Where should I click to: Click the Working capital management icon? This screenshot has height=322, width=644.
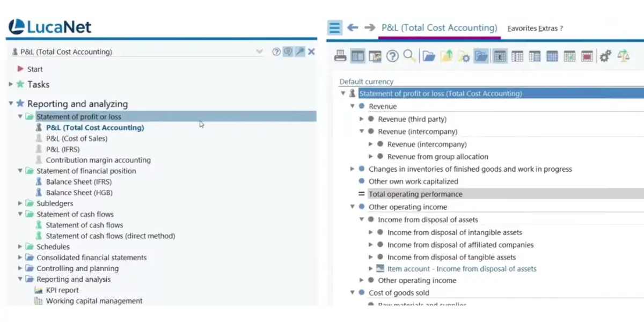click(39, 301)
